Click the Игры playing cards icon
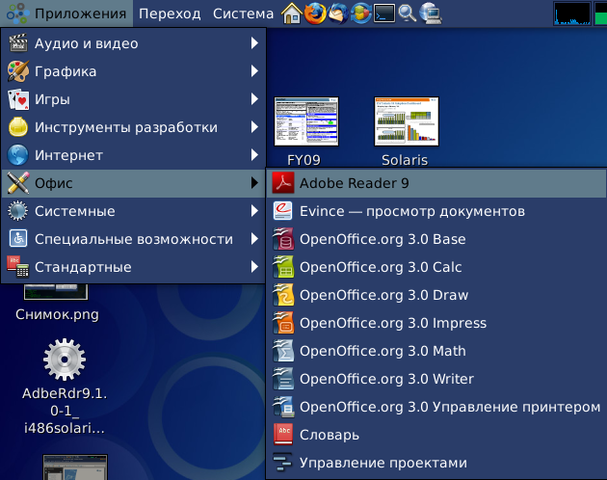The height and width of the screenshot is (480, 607). (x=18, y=99)
